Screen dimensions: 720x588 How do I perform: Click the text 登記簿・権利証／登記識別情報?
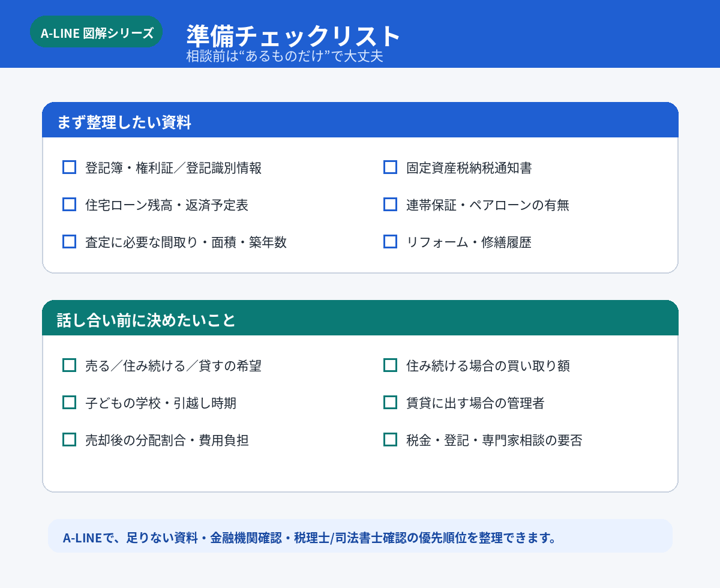point(173,168)
